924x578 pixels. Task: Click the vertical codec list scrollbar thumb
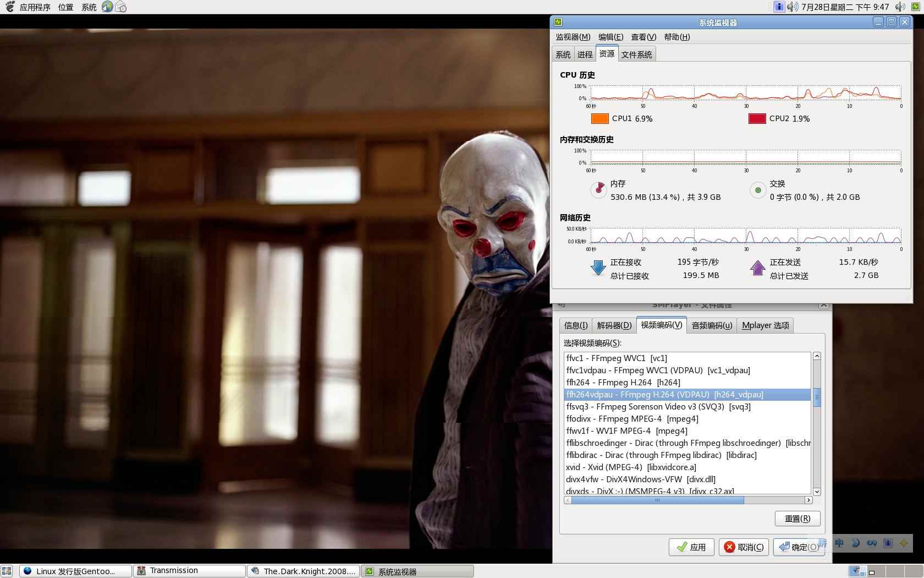click(817, 397)
